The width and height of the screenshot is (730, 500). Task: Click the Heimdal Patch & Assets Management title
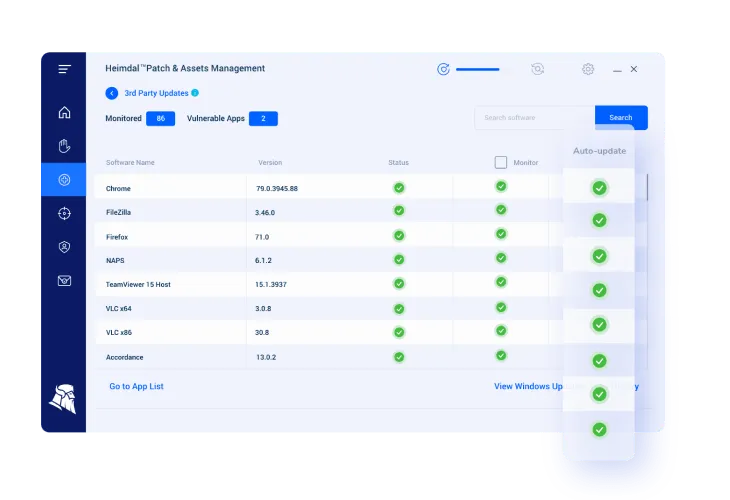pyautogui.click(x=185, y=68)
